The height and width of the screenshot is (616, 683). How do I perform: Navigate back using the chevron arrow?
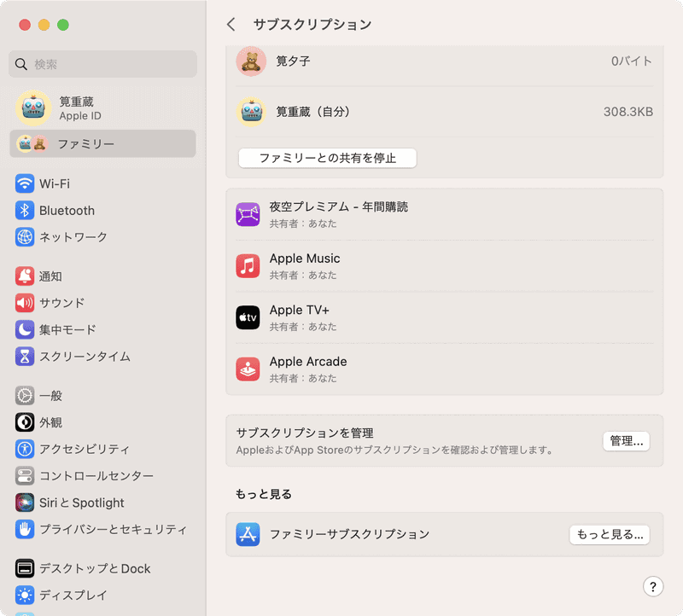[x=230, y=25]
